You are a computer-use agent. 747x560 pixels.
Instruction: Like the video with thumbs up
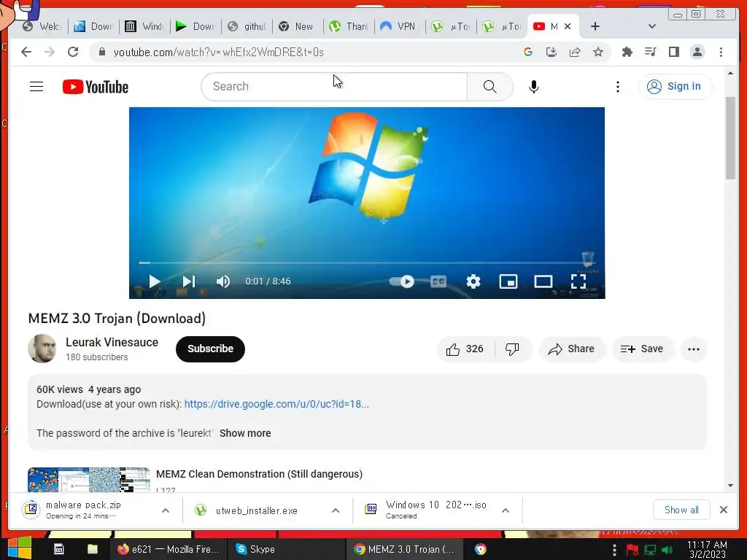click(x=465, y=349)
